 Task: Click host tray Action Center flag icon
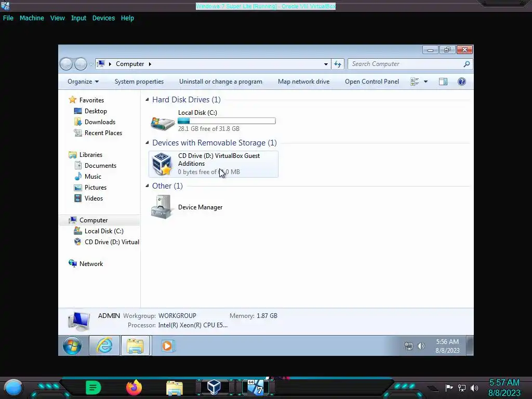point(449,388)
